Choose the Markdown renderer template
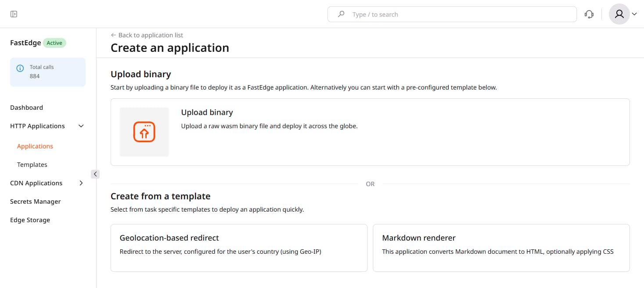Screen dimensions: 644x288 tap(501, 248)
